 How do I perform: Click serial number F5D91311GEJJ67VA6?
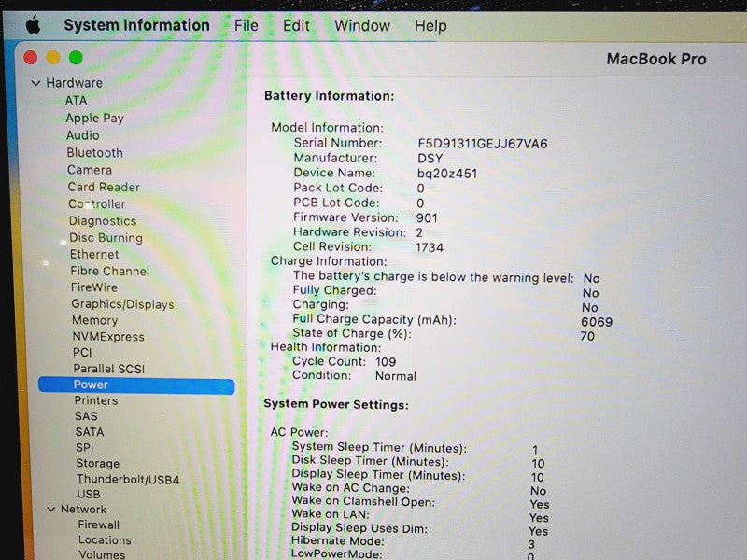tap(483, 144)
